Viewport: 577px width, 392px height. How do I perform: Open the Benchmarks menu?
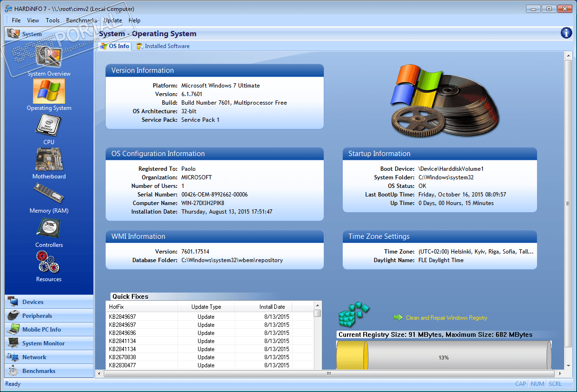pos(81,20)
